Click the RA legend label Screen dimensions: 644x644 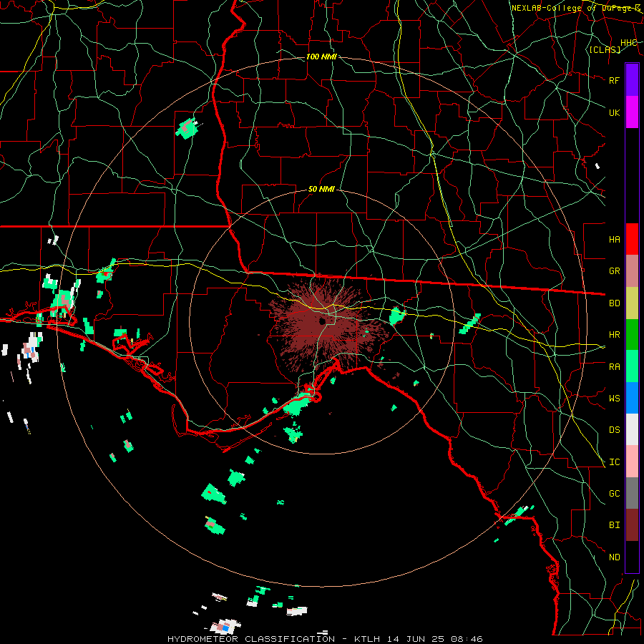point(614,367)
